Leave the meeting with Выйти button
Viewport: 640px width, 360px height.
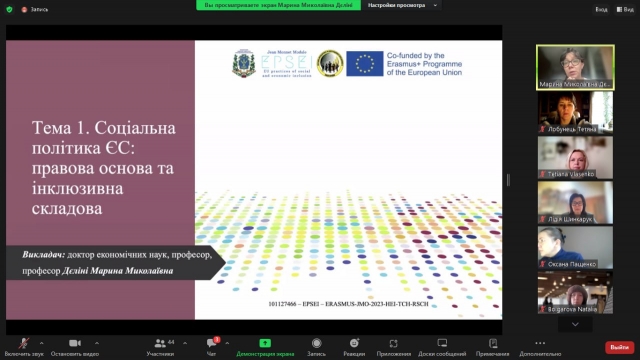click(619, 347)
